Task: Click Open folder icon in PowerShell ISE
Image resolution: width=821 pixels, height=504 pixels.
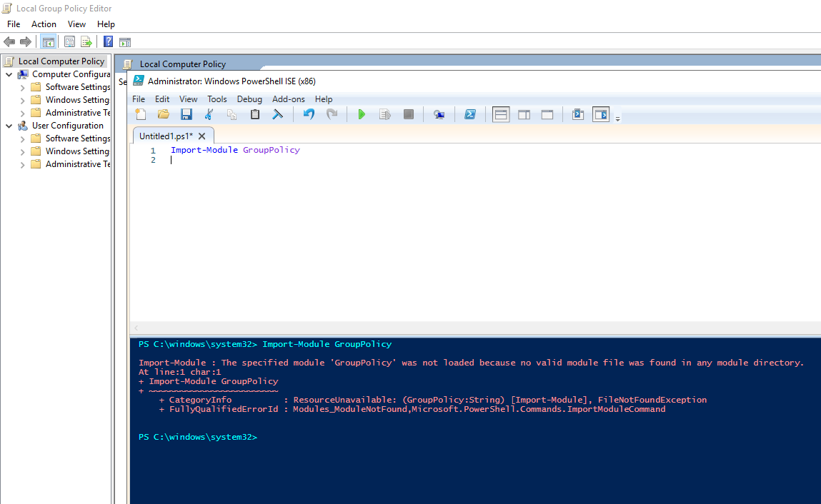Action: point(164,114)
